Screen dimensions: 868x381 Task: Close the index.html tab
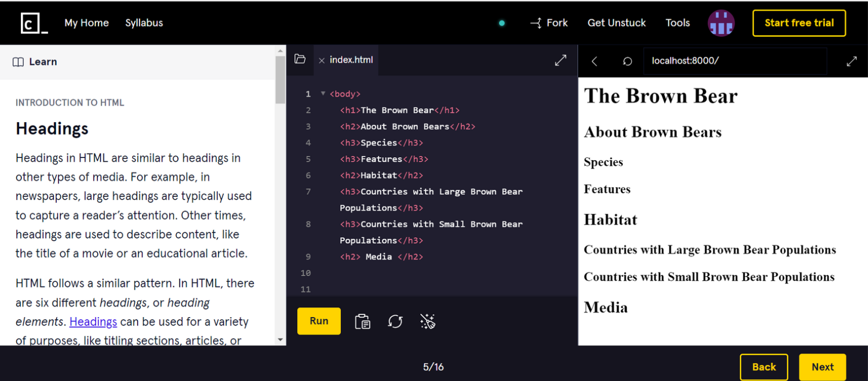(x=322, y=61)
